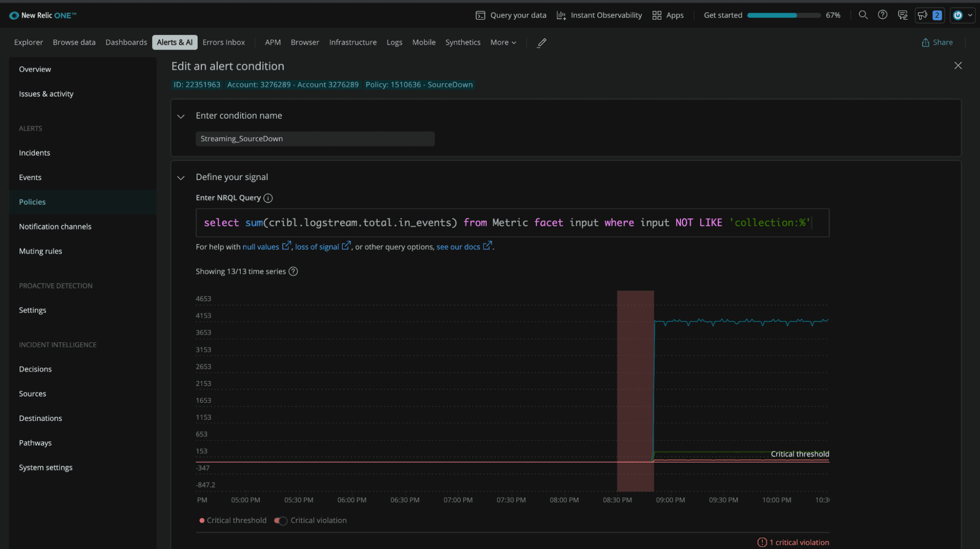This screenshot has height=549, width=980.
Task: Click the Share button
Action: (x=937, y=43)
